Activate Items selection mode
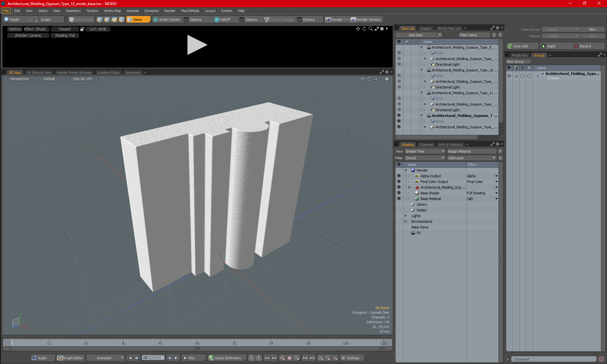 pyautogui.click(x=138, y=20)
